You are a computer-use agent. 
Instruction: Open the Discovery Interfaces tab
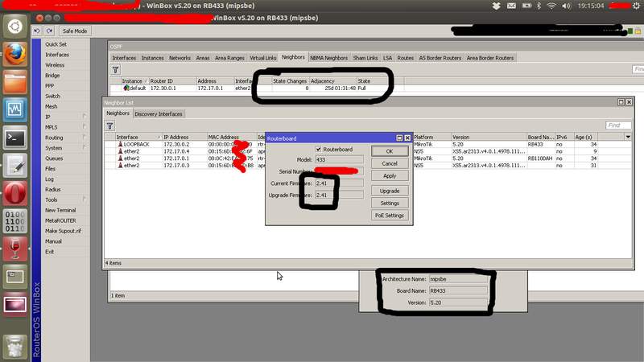(x=158, y=114)
